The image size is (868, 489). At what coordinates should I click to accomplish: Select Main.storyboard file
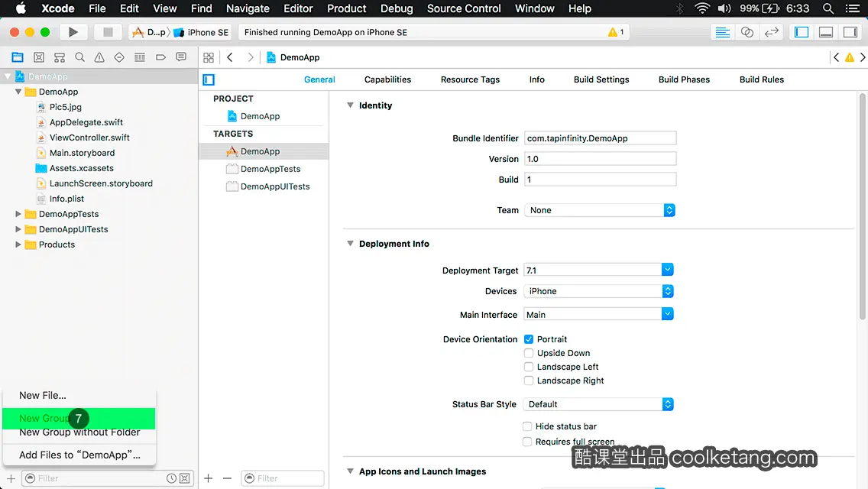pyautogui.click(x=82, y=153)
